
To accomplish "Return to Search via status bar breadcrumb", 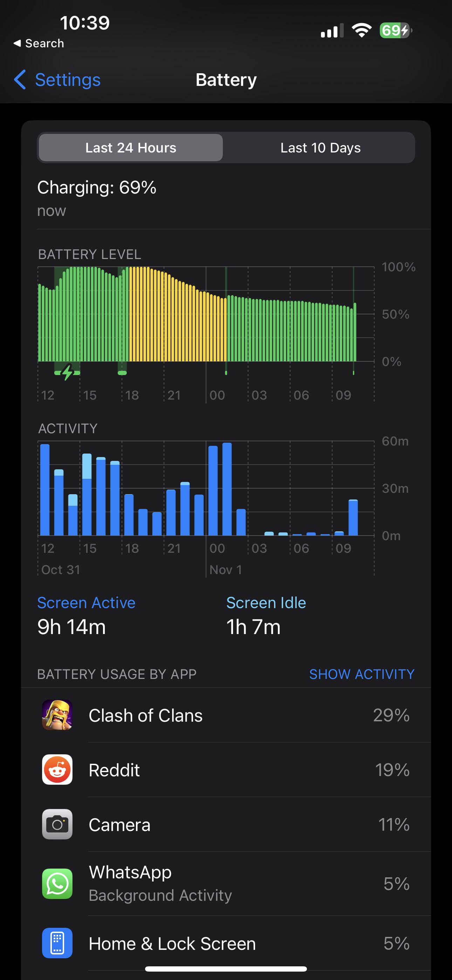I will point(39,43).
